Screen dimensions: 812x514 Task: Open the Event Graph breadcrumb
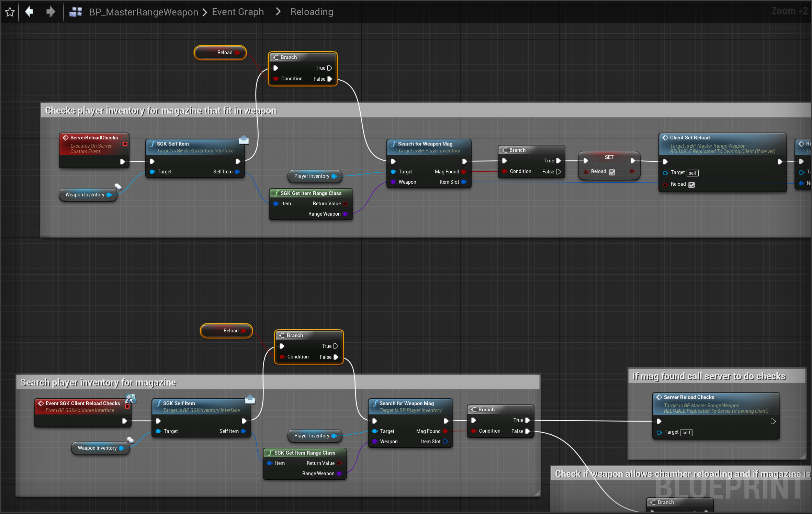tap(238, 12)
